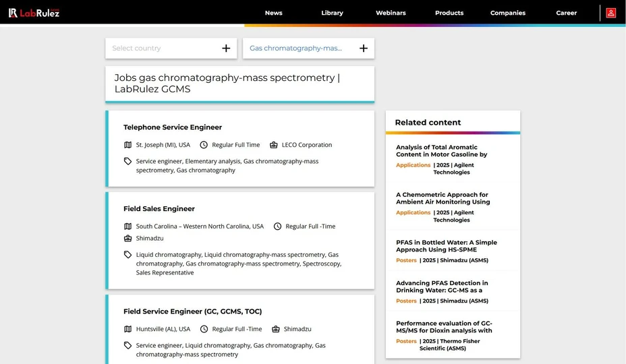Open the Webinars menu
626x364 pixels.
391,13
